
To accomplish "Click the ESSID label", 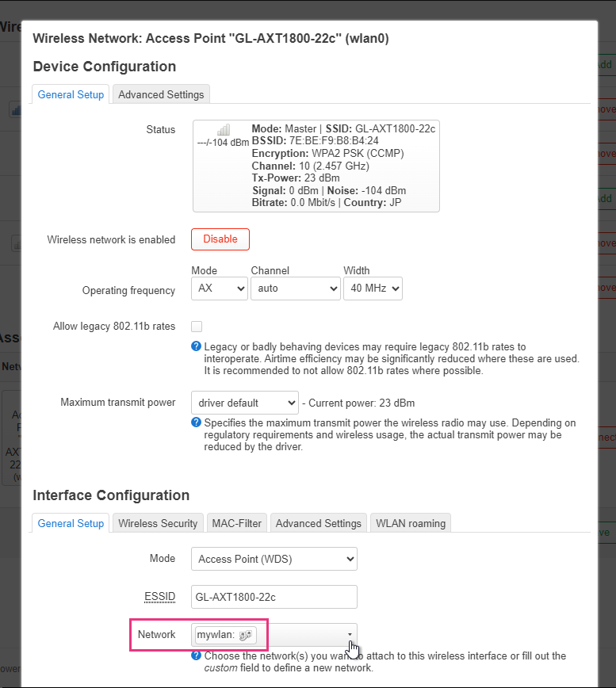I will pyautogui.click(x=159, y=597).
